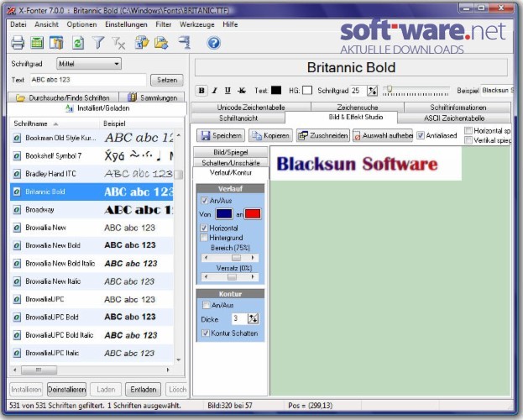
Task: Open Hilfe menu
Action: point(230,24)
